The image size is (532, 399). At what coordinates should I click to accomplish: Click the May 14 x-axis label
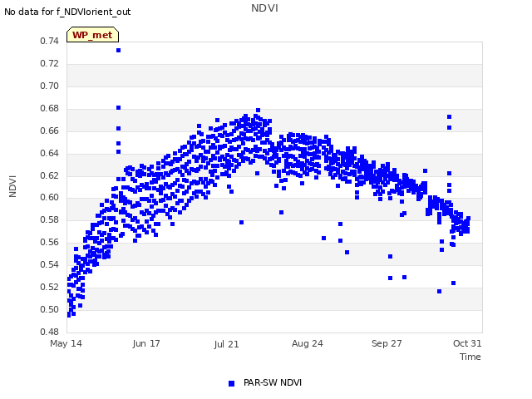(x=66, y=343)
